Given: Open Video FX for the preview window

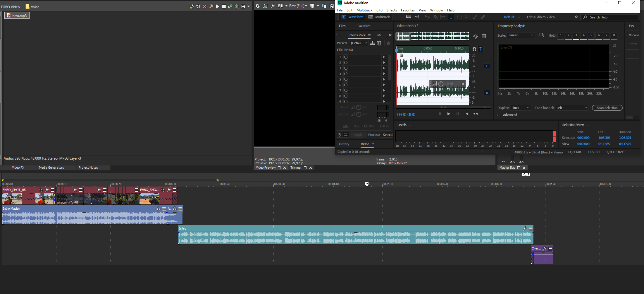Looking at the screenshot, I should click(x=273, y=6).
